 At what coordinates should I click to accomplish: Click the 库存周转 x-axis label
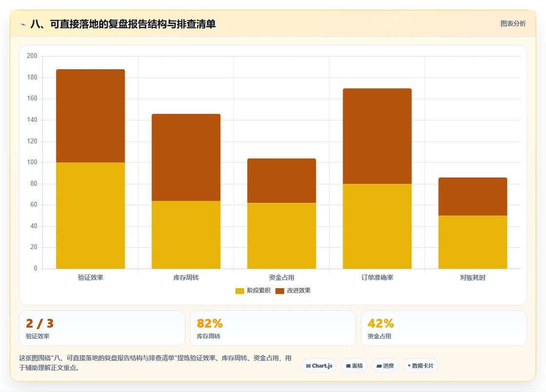[186, 277]
